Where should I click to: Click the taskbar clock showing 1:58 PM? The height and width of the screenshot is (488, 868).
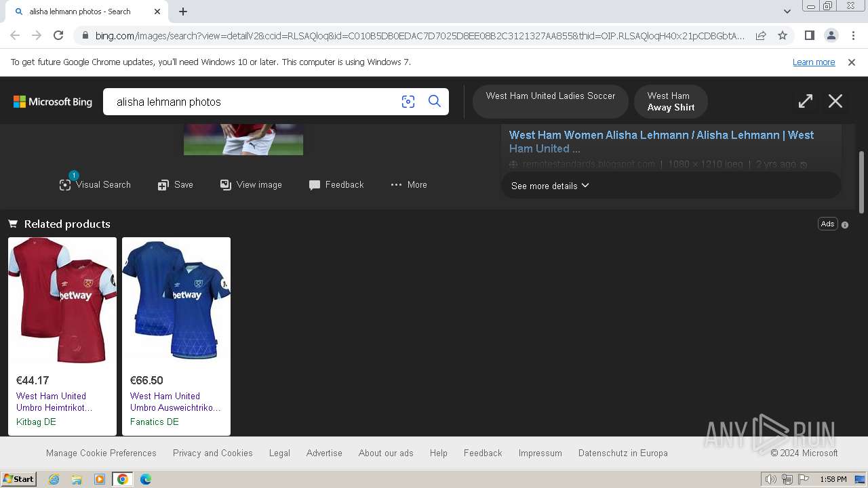coord(833,479)
